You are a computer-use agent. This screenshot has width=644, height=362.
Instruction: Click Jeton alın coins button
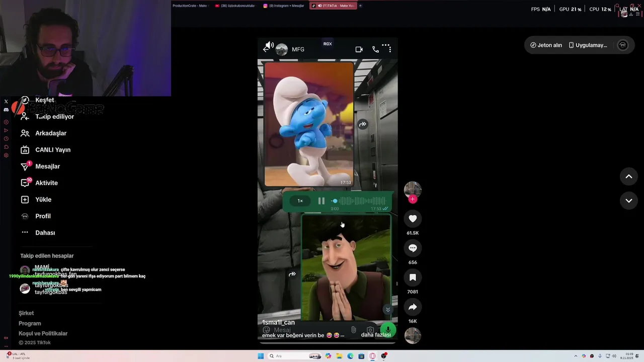[x=546, y=45]
